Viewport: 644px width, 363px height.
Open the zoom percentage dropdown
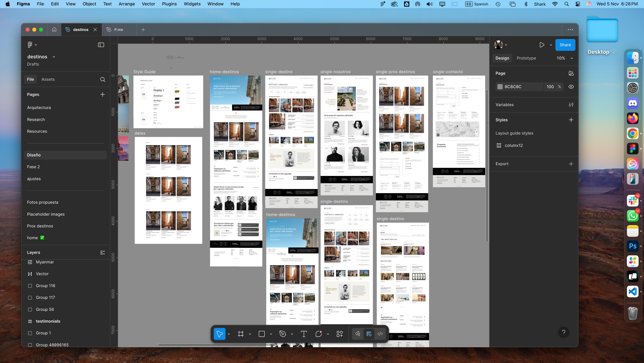572,58
